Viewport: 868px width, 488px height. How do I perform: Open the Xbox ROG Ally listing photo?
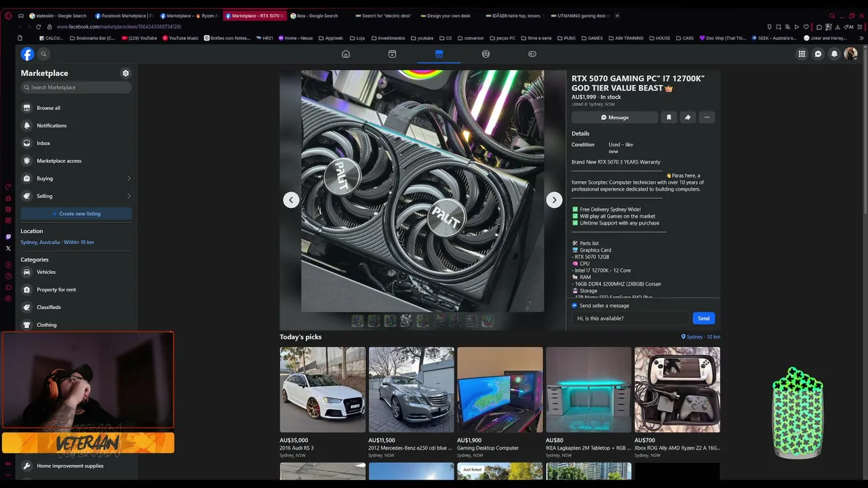pos(677,390)
